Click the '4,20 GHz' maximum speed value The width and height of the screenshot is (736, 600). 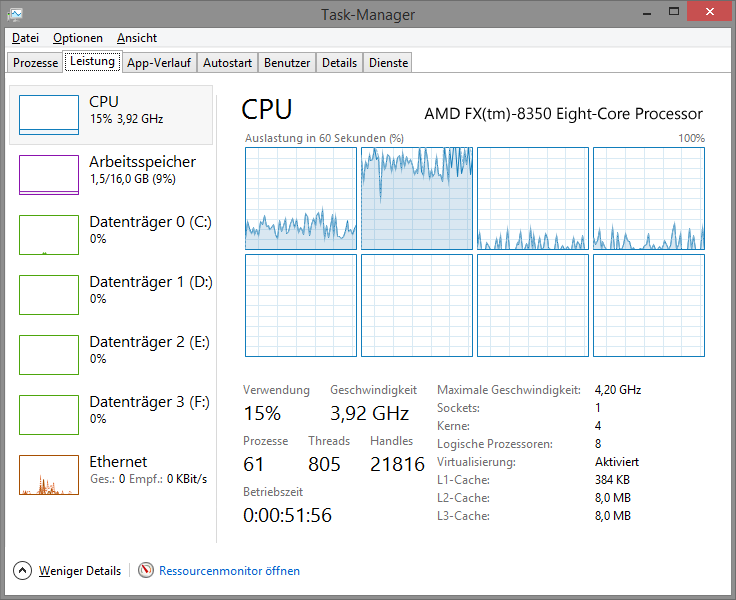coord(618,390)
